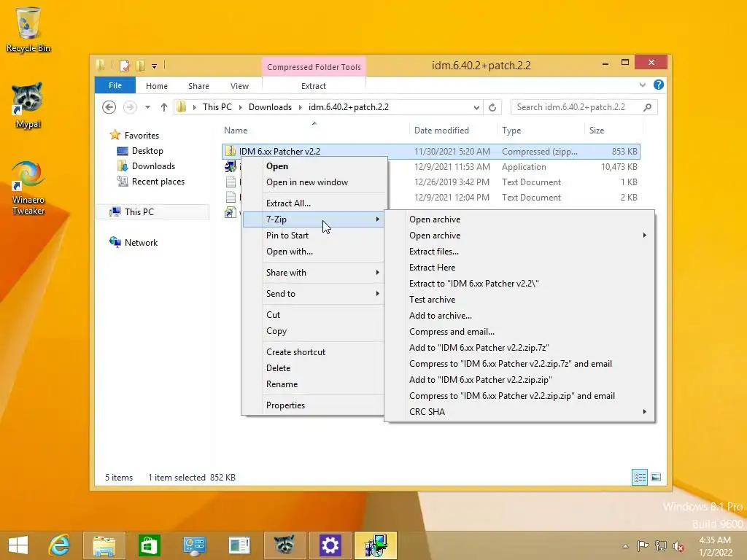The image size is (747, 560).
Task: Click Delete in the context menu
Action: coord(278,368)
